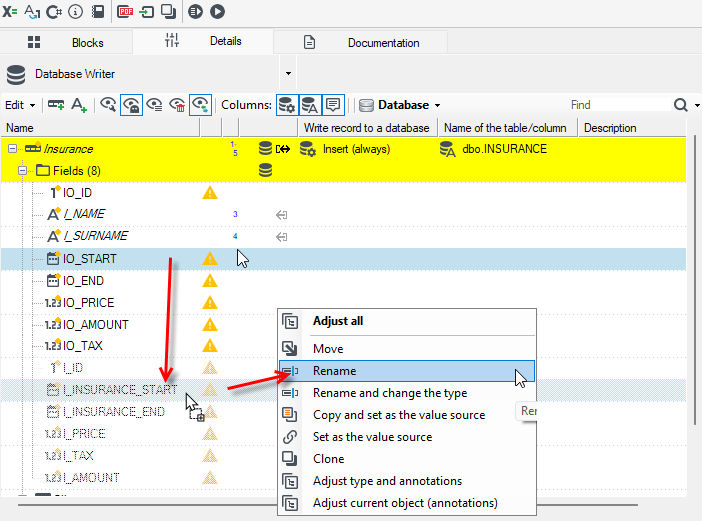Viewport: 702px width, 521px height.
Task: Click the warning triangle next to IO_TAX
Action: click(210, 346)
